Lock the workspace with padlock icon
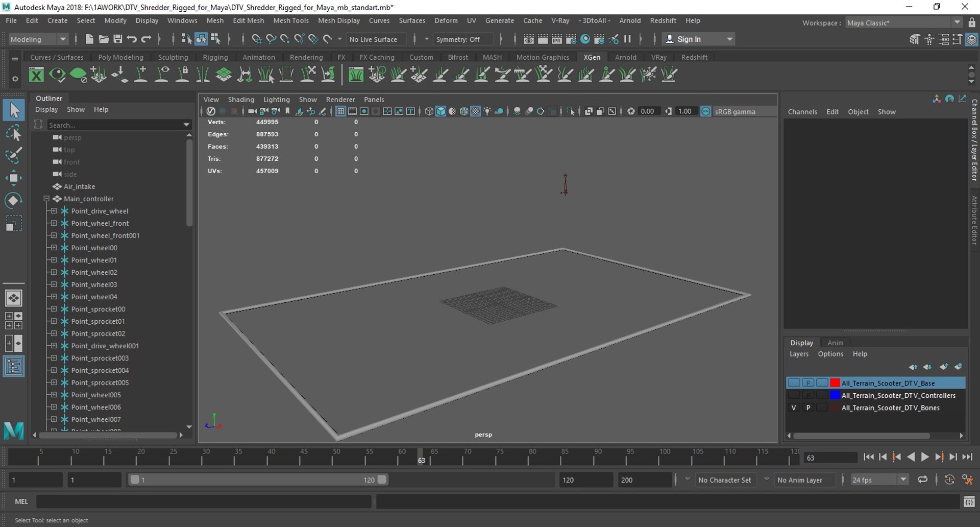The width and height of the screenshot is (980, 527). pyautogui.click(x=971, y=22)
